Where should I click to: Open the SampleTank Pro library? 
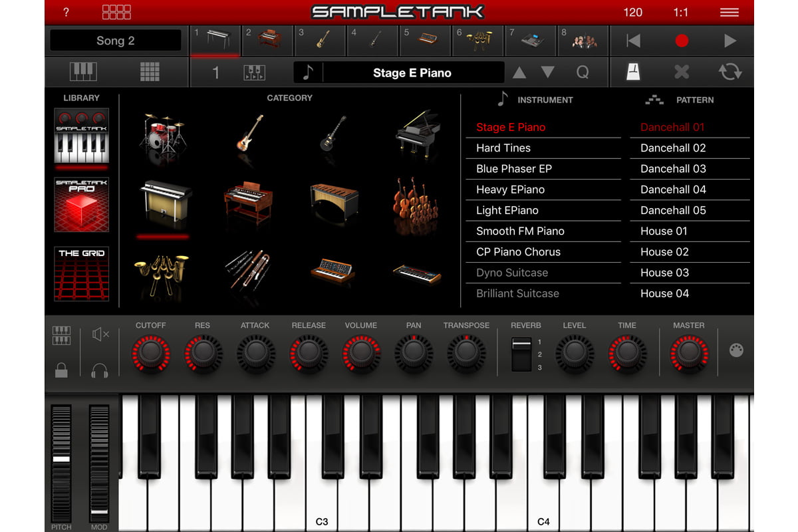coord(81,203)
